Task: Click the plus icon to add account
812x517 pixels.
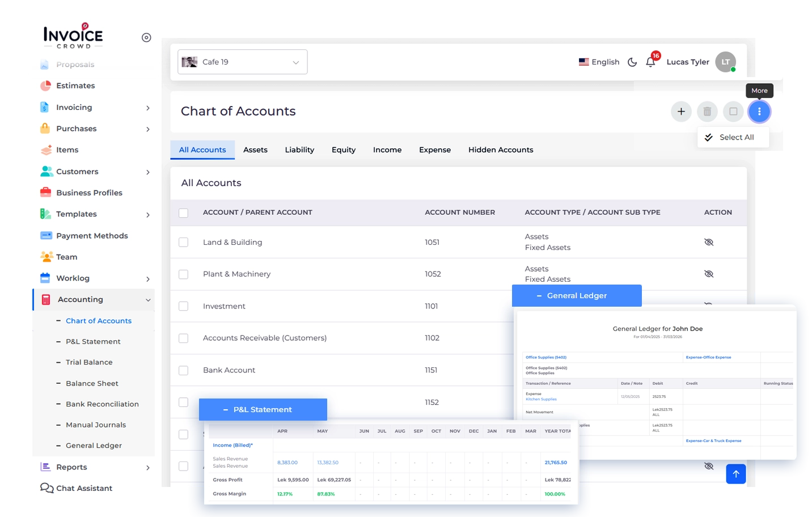Action: [x=681, y=112]
